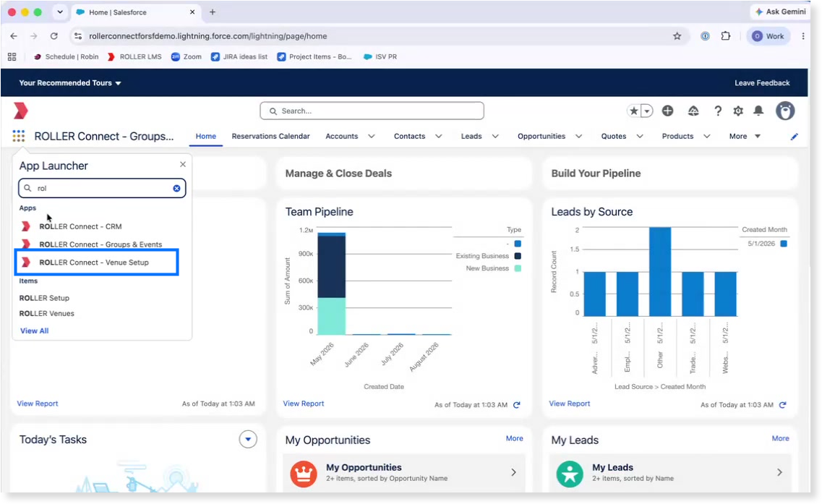Open My Leads list row

tap(670, 472)
